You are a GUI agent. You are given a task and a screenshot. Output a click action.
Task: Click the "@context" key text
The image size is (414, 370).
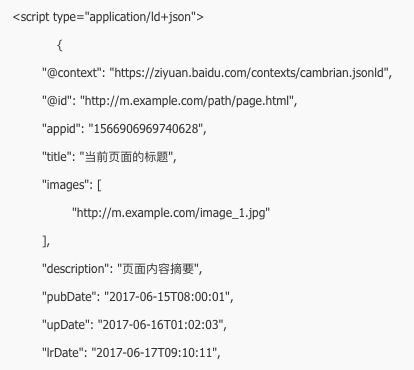coord(72,73)
